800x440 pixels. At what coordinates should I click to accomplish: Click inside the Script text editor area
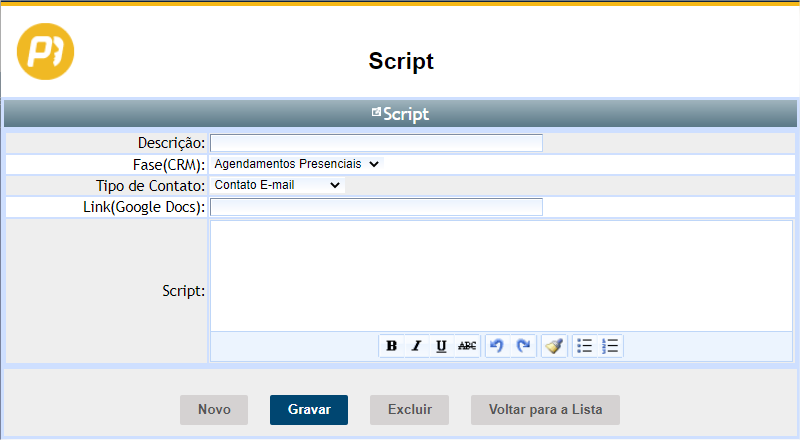click(500, 275)
